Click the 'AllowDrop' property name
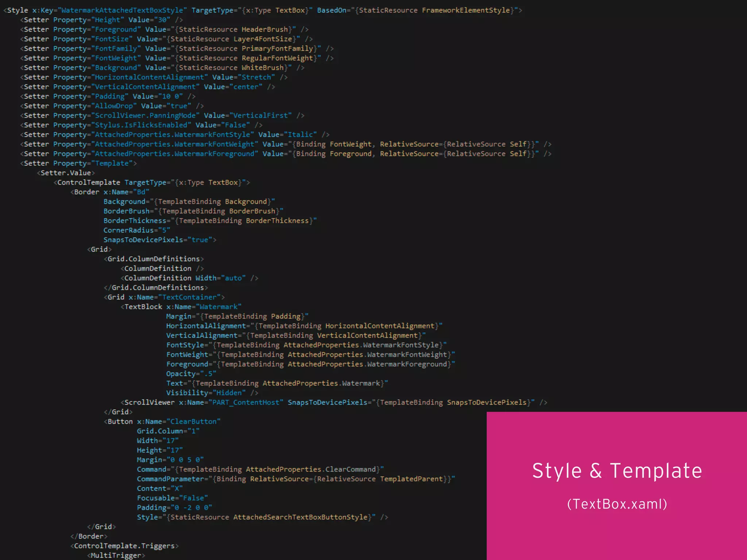Viewport: 747px width, 560px height. (x=114, y=106)
